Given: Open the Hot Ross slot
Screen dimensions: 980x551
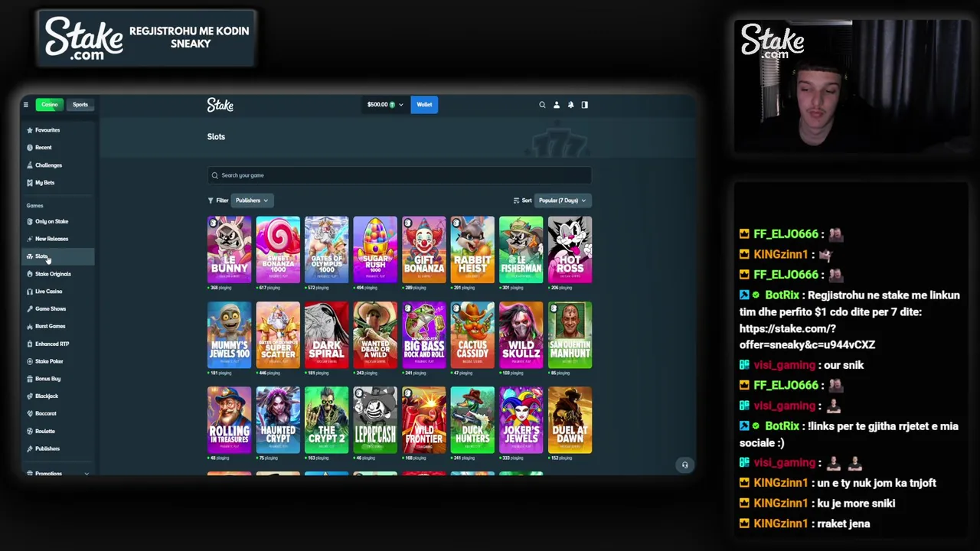Looking at the screenshot, I should (x=570, y=250).
